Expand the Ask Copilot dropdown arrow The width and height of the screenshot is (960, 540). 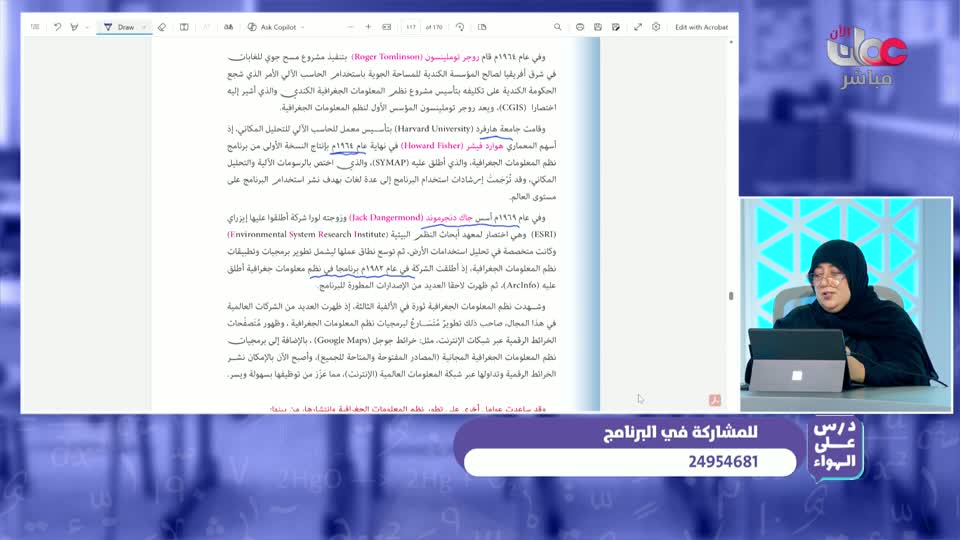(x=302, y=27)
